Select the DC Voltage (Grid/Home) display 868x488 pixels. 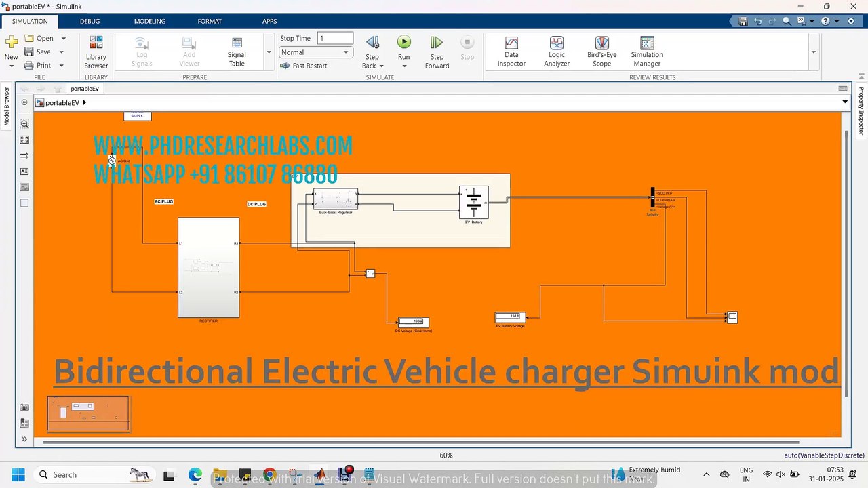414,321
